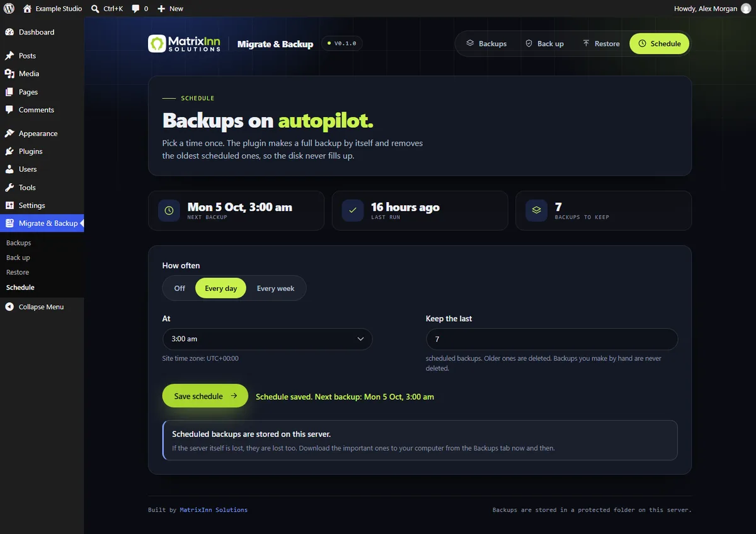Image resolution: width=756 pixels, height=534 pixels.
Task: Switch to the Backups tab in header
Action: 486,43
